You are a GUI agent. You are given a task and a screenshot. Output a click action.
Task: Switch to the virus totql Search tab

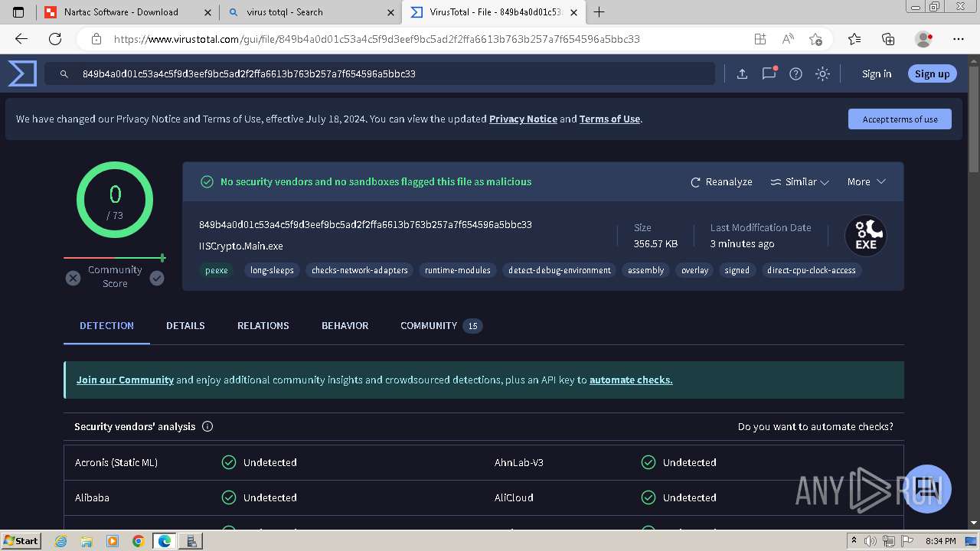[x=310, y=12]
